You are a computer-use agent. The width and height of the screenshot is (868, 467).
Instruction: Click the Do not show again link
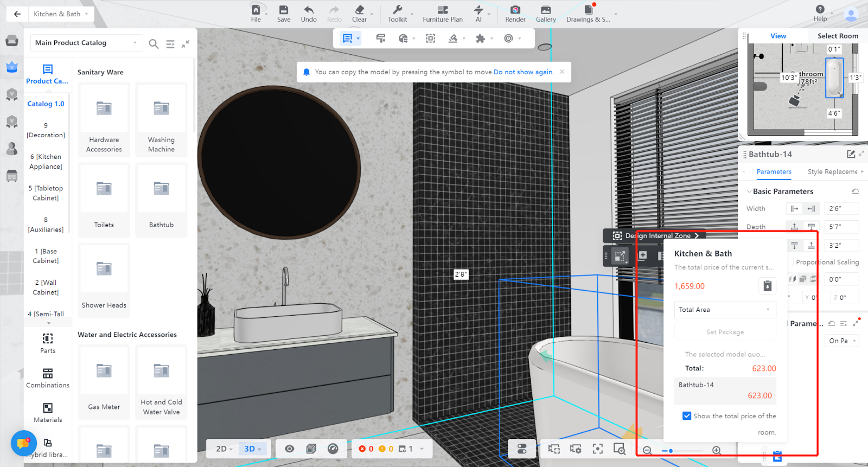pyautogui.click(x=523, y=72)
